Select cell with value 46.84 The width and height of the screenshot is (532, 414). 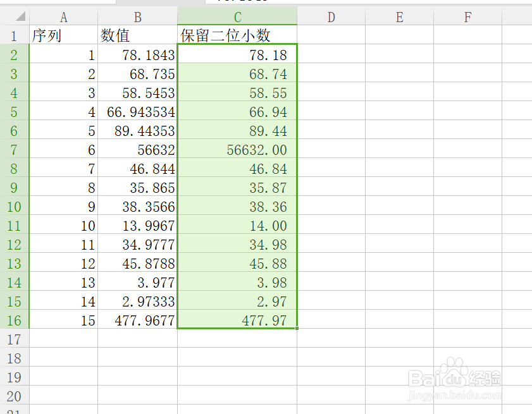[x=237, y=167]
